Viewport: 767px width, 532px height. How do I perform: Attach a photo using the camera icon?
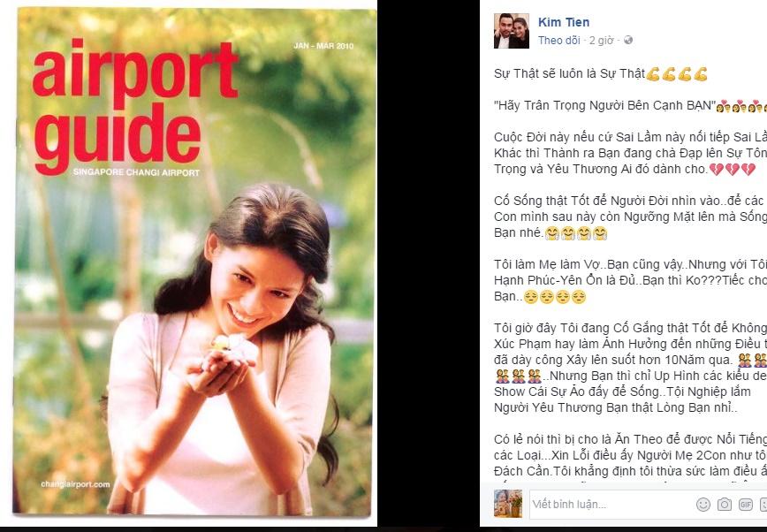click(725, 505)
